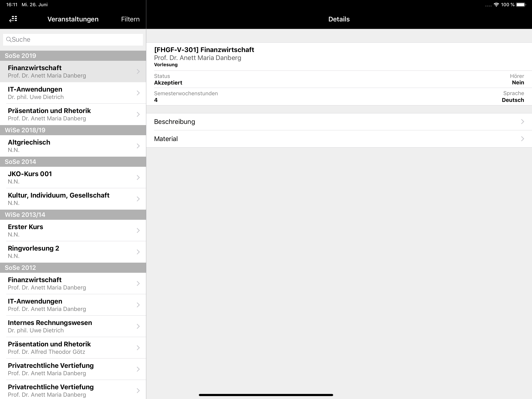Tap the WiSe 2013/14 section header
The height and width of the screenshot is (399, 532).
coord(73,215)
